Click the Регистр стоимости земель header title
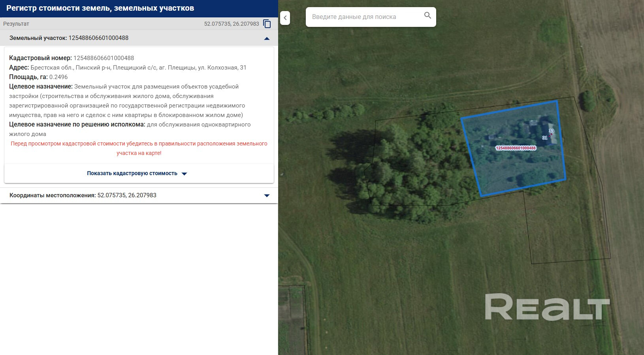This screenshot has height=355, width=644. (100, 8)
